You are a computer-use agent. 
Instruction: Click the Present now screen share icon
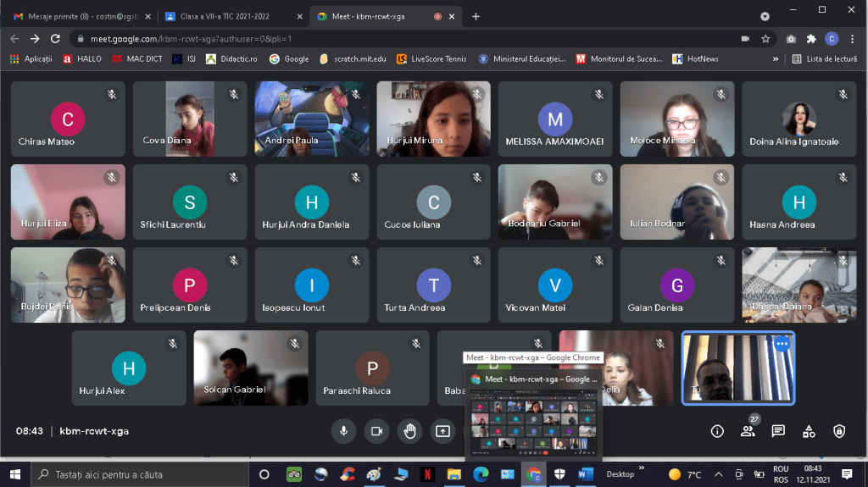pyautogui.click(x=442, y=431)
